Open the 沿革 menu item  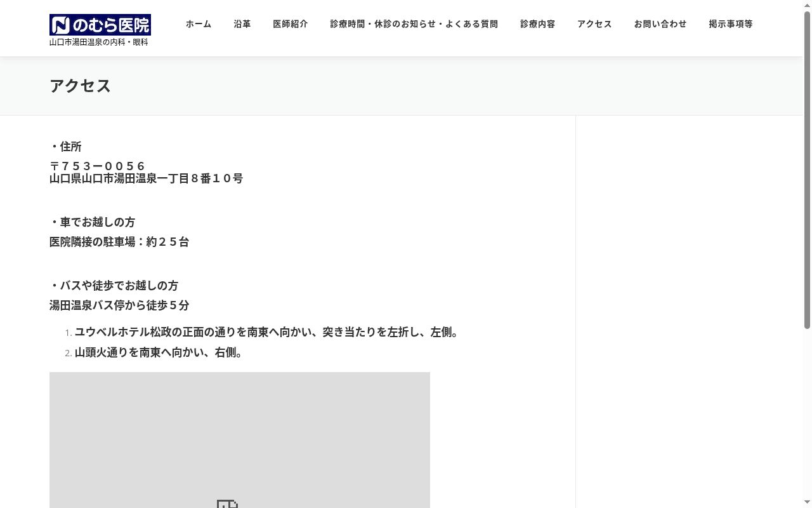point(242,24)
